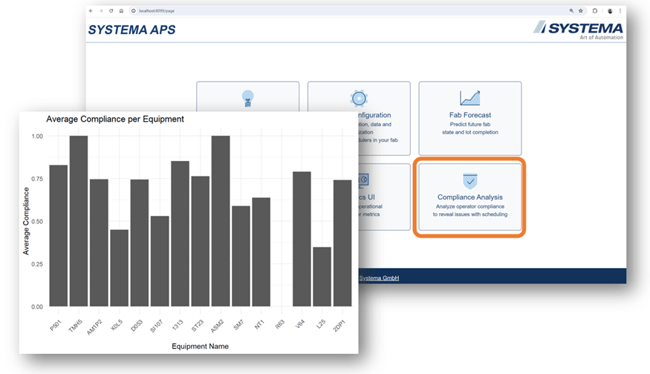
Task: Open the partially hidden lightbulb card
Action: coord(248,96)
